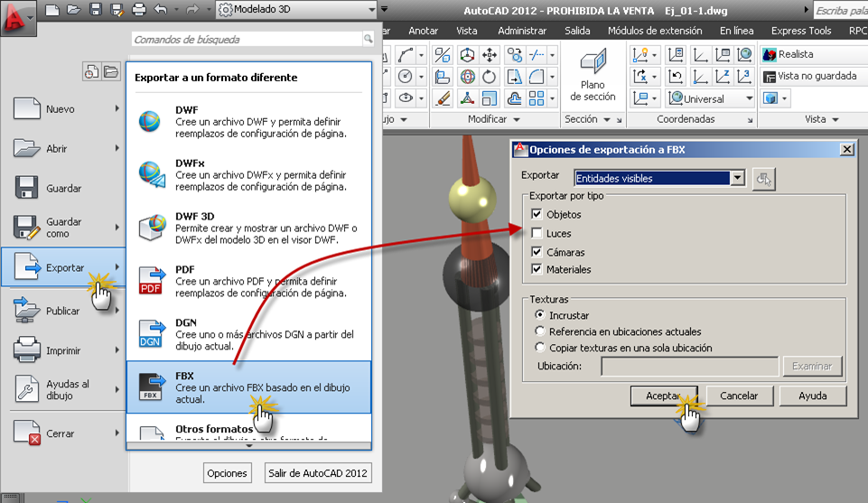Click the UCS World globe icon

(x=744, y=55)
